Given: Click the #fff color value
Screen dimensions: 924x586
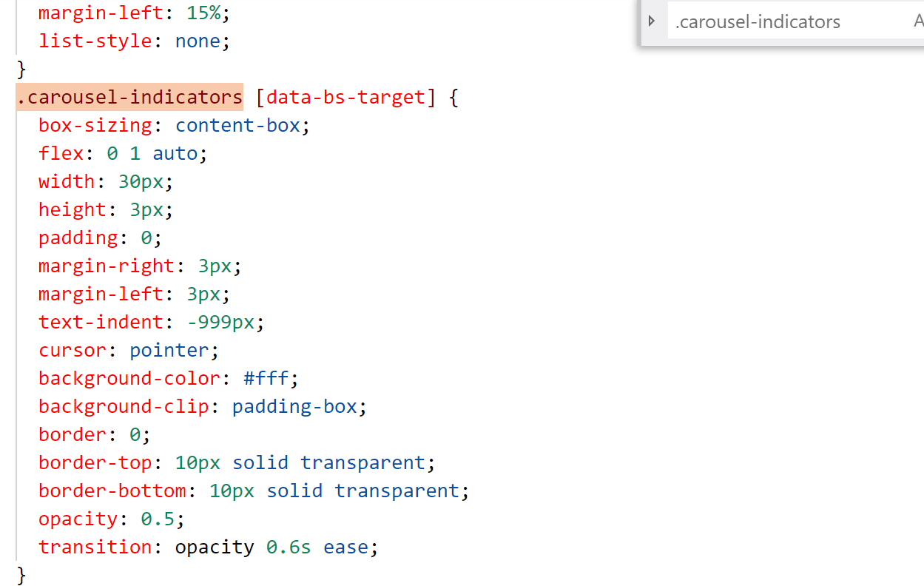Looking at the screenshot, I should coord(266,378).
